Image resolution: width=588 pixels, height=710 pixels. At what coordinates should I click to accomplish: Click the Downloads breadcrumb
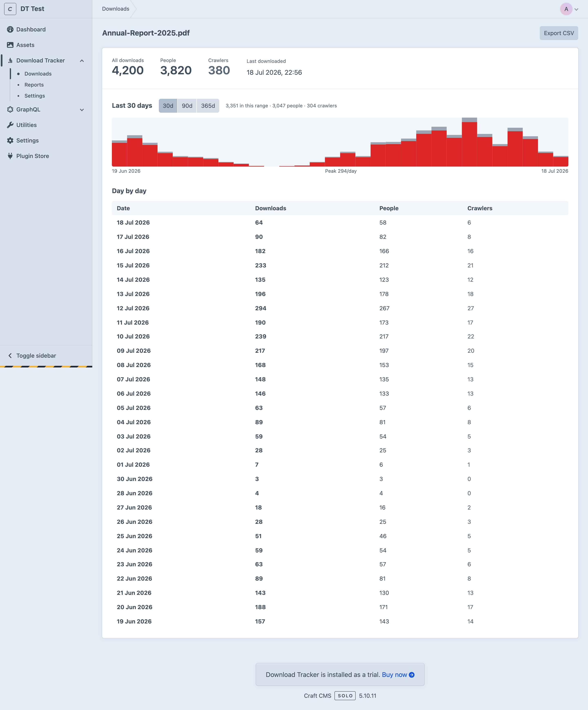(116, 9)
